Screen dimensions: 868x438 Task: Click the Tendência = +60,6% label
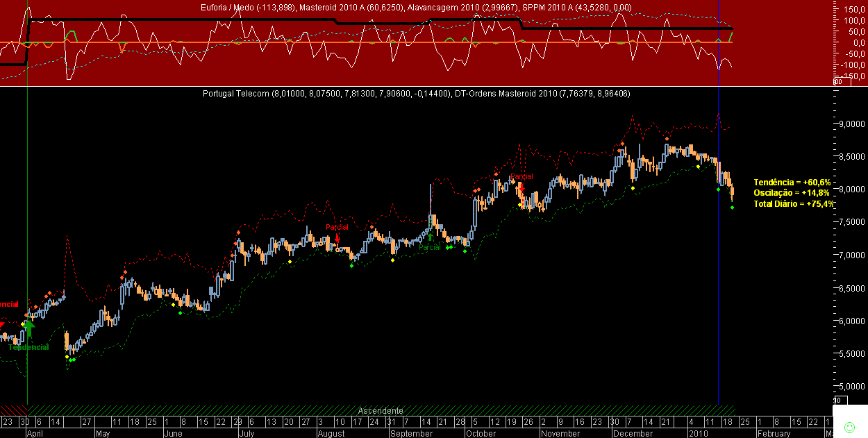792,182
